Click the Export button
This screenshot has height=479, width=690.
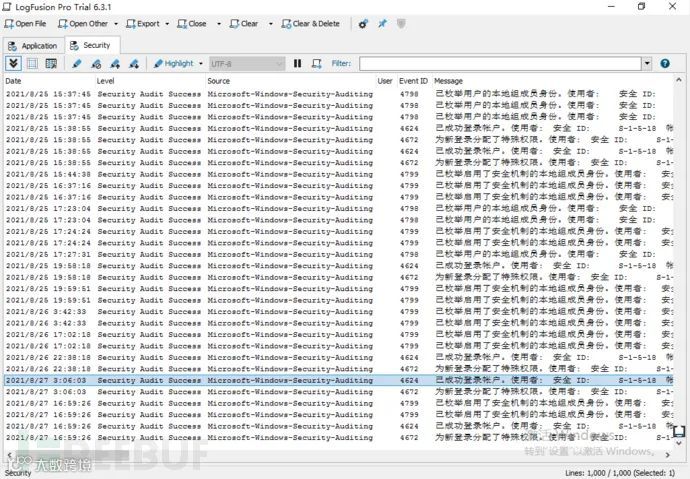click(143, 24)
